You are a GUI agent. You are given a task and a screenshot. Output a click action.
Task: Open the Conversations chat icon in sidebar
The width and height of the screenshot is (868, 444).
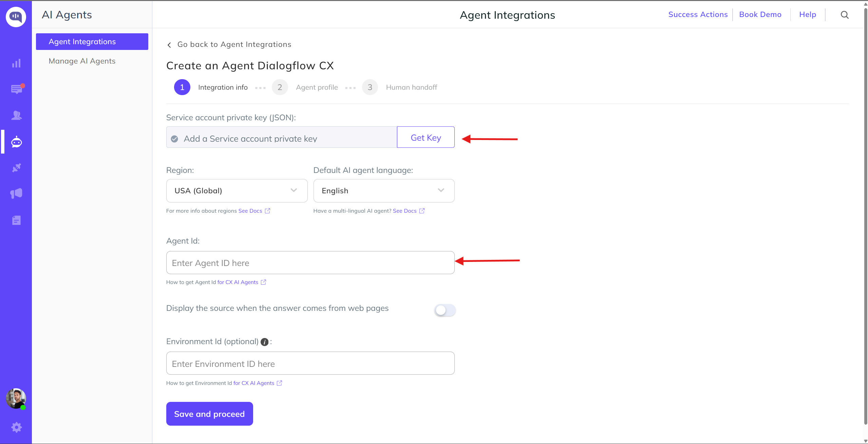17,89
